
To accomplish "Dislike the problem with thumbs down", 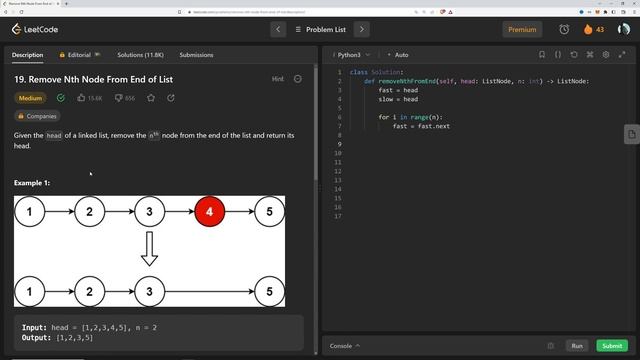I will click(118, 98).
